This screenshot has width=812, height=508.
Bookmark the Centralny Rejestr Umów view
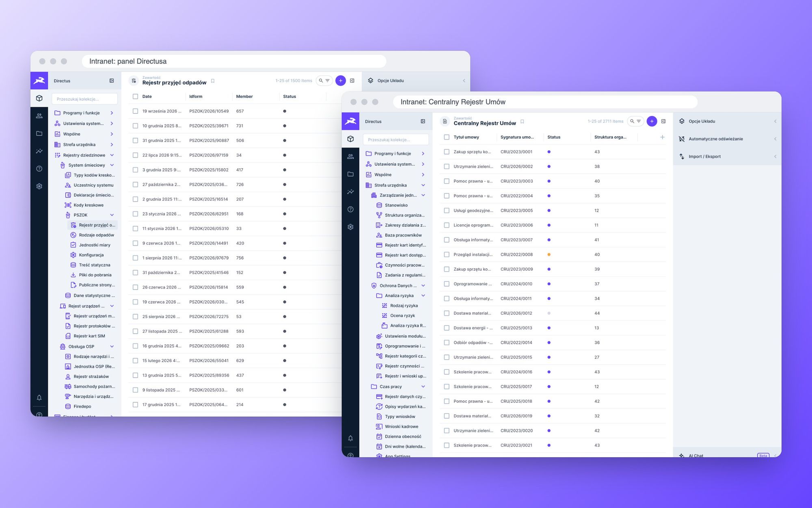[522, 122]
